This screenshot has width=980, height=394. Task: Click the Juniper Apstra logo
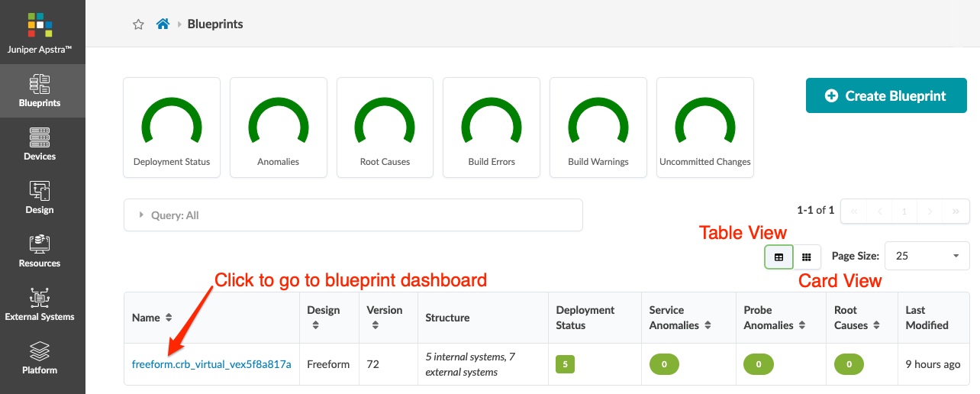(40, 31)
